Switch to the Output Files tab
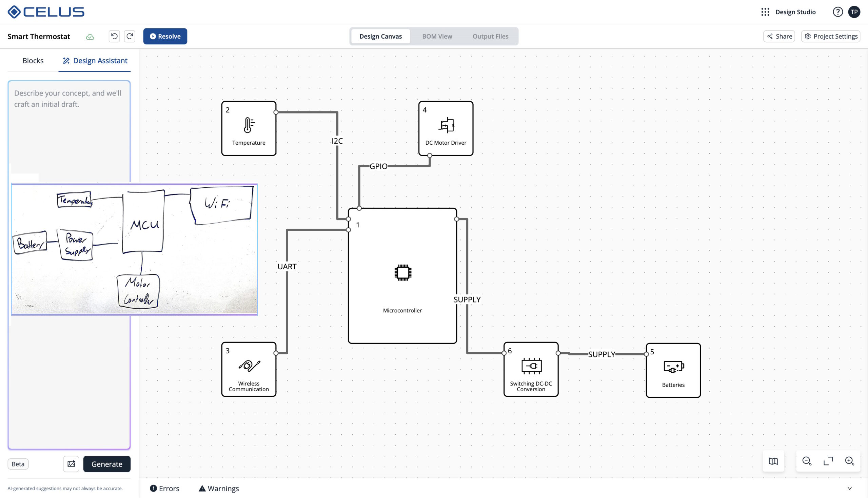This screenshot has height=498, width=868. coord(490,36)
